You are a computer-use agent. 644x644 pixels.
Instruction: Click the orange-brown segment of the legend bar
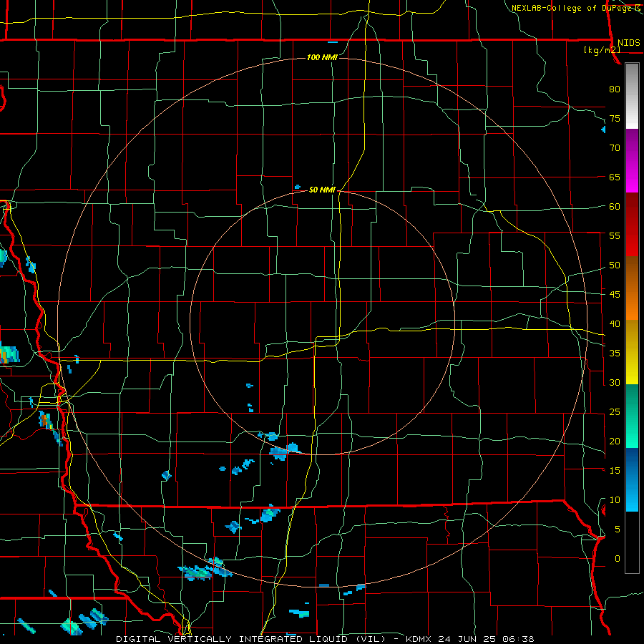[632, 288]
